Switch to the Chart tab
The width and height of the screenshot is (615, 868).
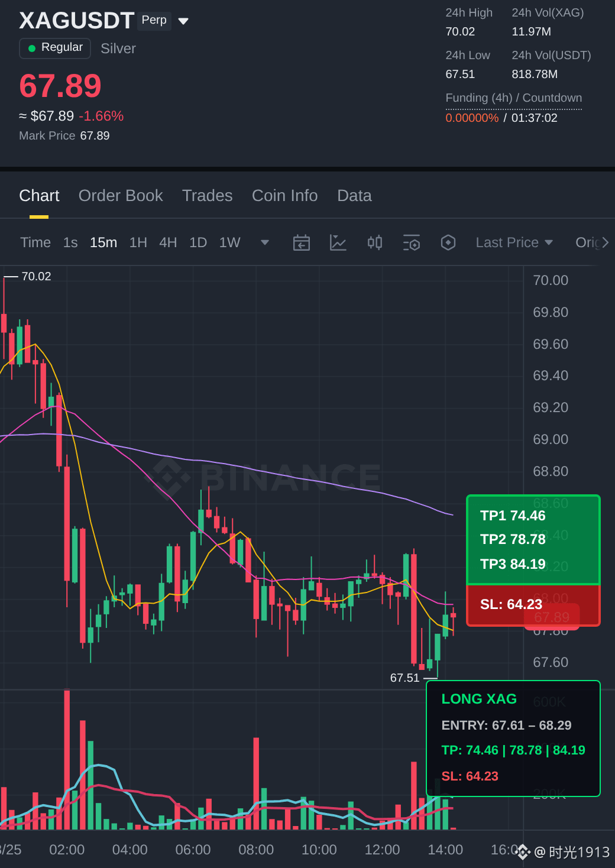[39, 196]
